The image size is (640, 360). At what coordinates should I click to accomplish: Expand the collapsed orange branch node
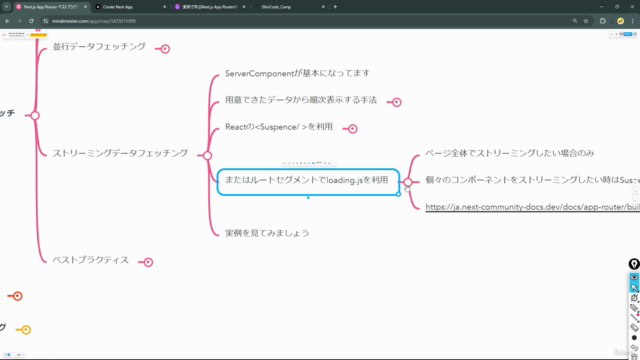click(18, 296)
